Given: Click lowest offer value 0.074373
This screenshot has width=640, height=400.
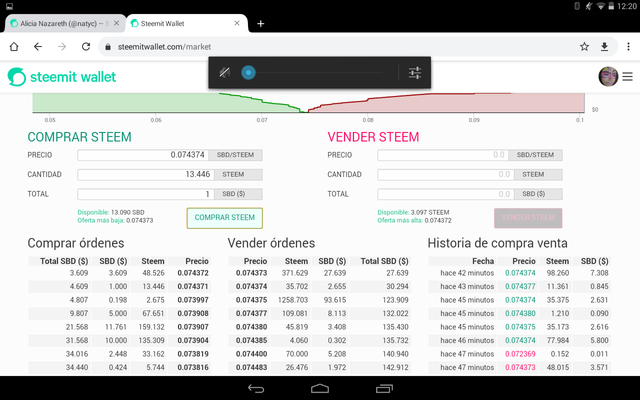Looking at the screenshot, I should click(140, 220).
